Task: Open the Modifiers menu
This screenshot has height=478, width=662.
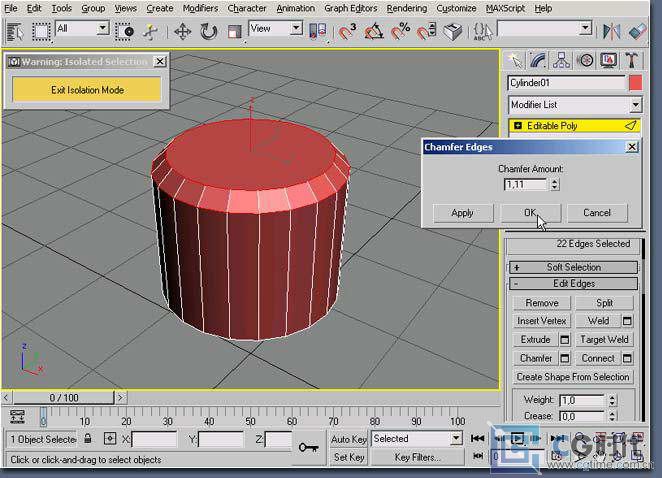Action: click(200, 8)
